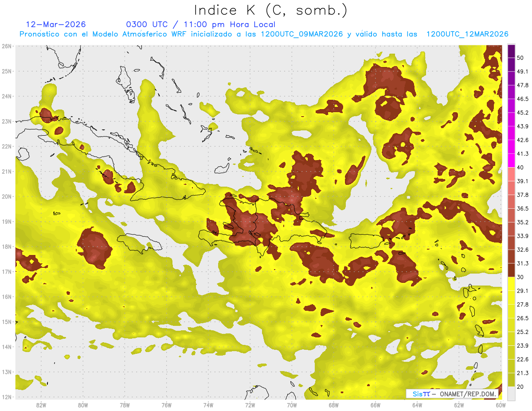
Task: Click the "78W" longitude label
Action: coord(125,405)
